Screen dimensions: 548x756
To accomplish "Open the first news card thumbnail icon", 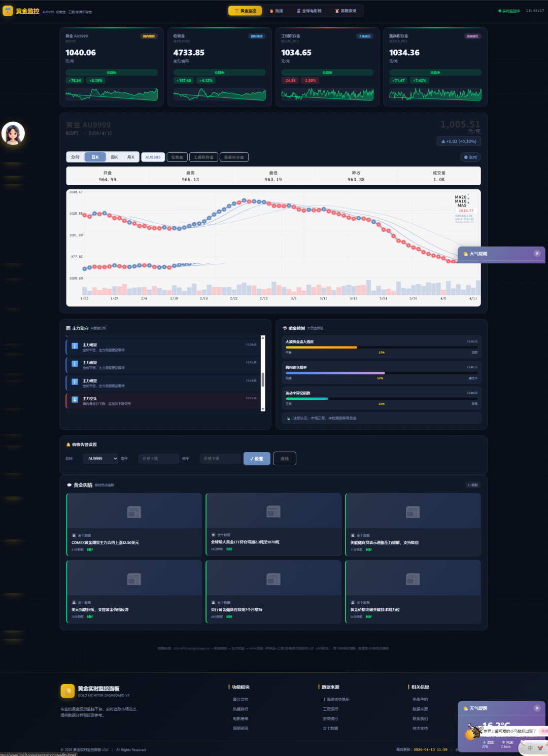I will point(134,512).
